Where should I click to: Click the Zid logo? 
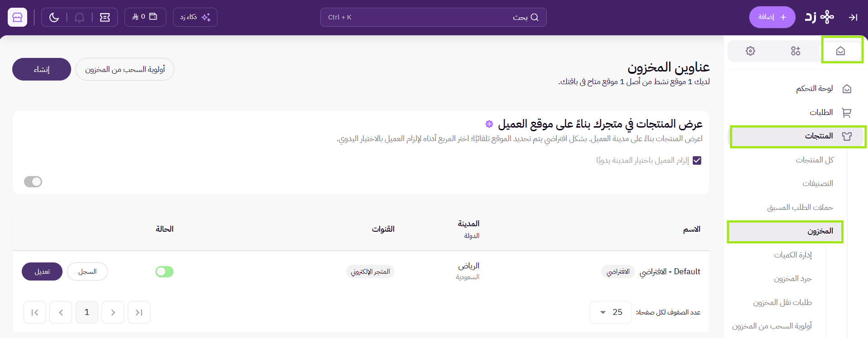[819, 17]
